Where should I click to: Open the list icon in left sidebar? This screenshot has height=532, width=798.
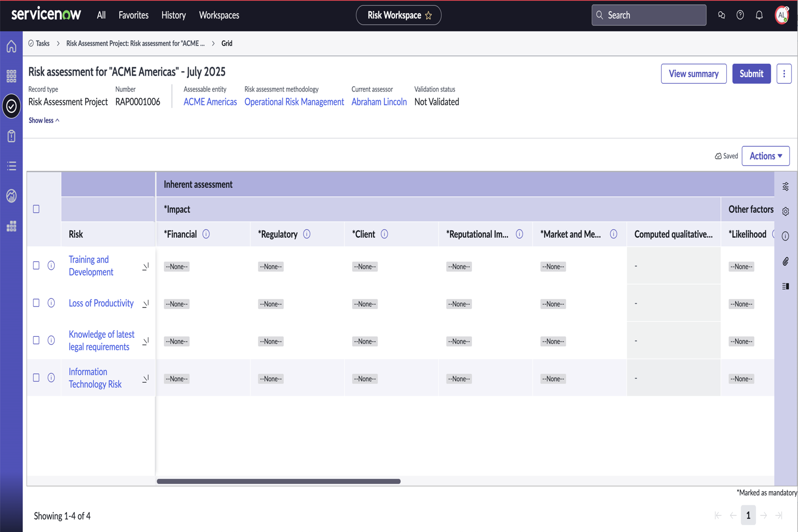coord(11,166)
